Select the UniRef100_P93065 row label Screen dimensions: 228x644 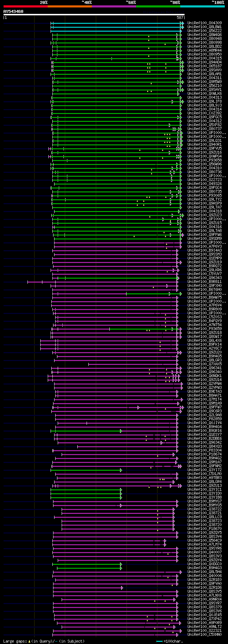(x=204, y=196)
